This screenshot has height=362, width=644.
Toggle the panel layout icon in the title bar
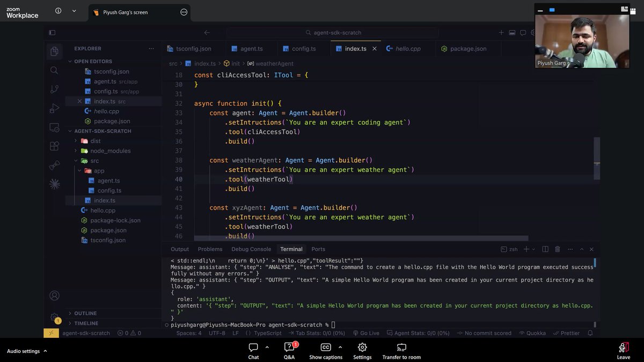click(x=512, y=33)
